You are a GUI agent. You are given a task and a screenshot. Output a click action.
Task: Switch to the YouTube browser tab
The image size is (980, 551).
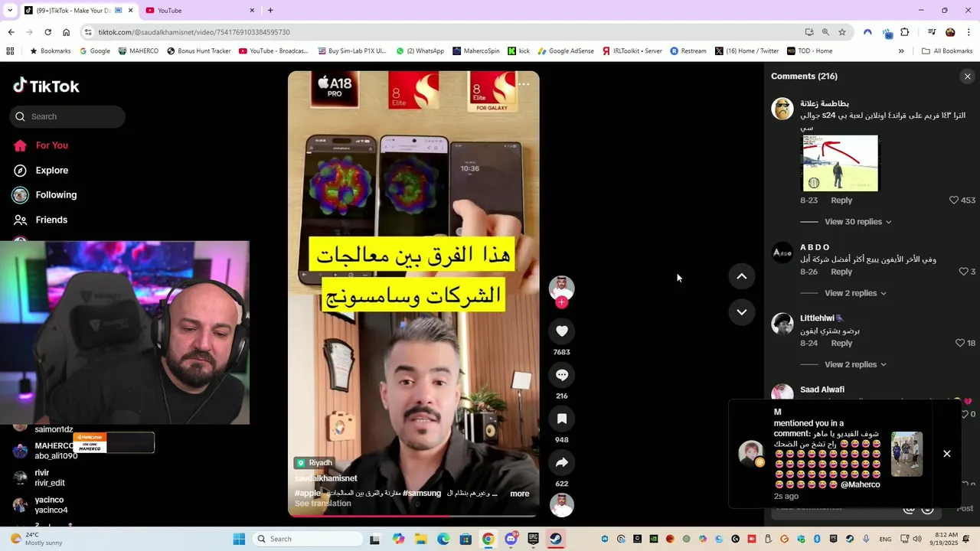click(195, 11)
